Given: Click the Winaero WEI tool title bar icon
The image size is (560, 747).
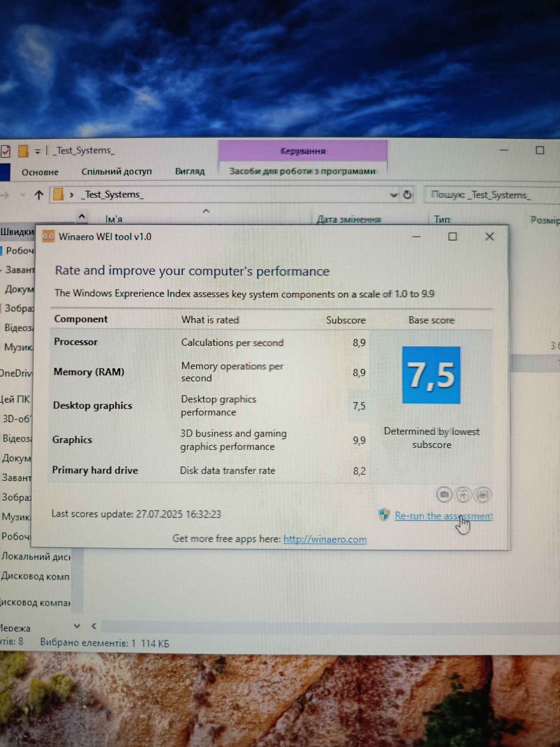Looking at the screenshot, I should click(48, 236).
